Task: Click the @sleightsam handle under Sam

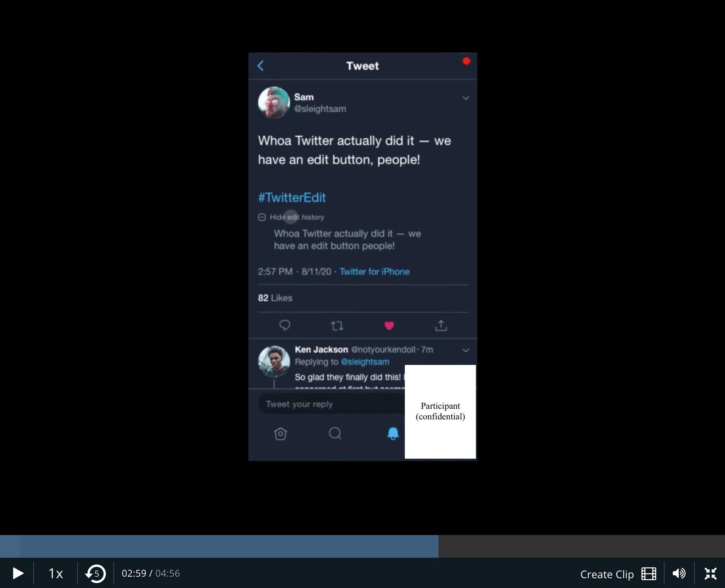Action: (320, 109)
